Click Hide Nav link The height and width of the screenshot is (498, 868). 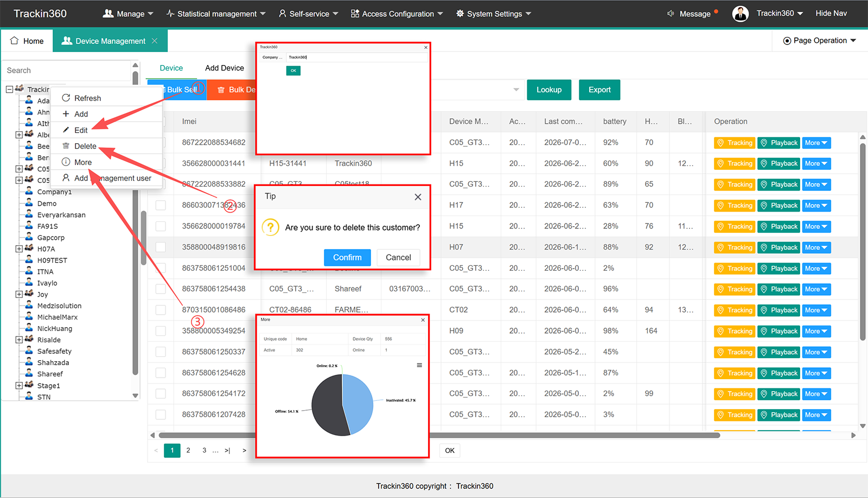tap(831, 14)
